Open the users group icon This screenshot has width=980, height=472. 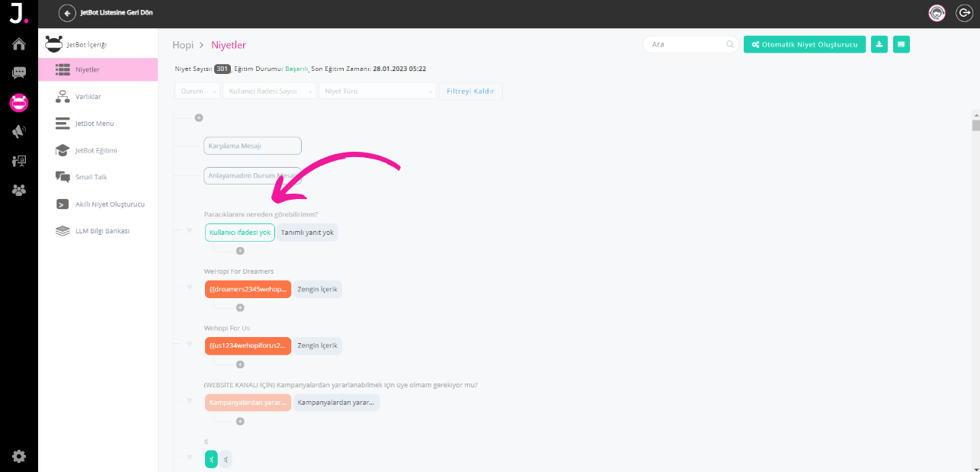[19, 190]
